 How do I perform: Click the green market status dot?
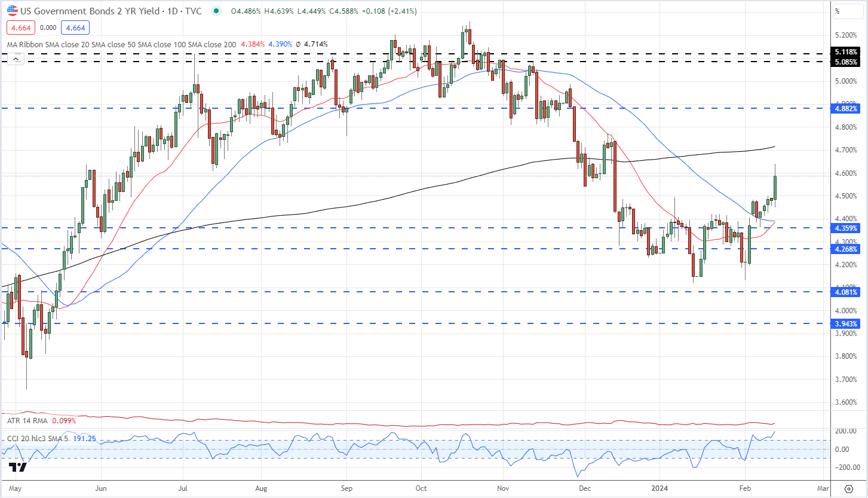click(x=216, y=11)
